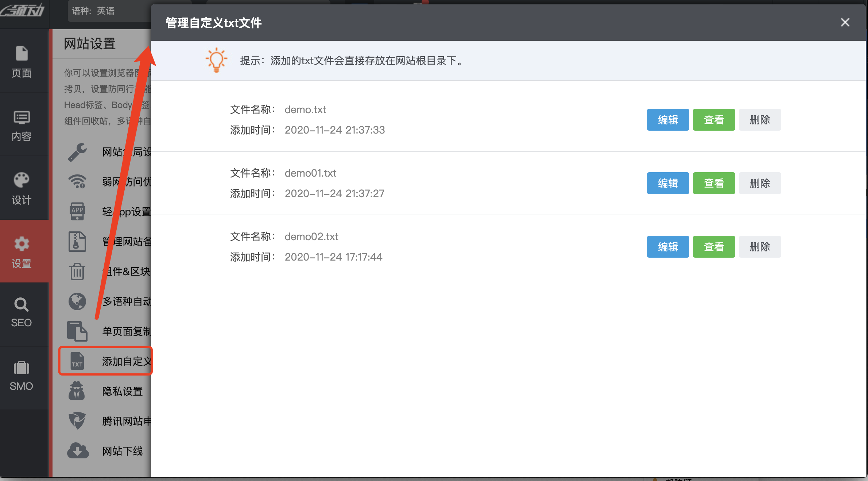Select the 弱网访问优化 Wi-Fi icon
The width and height of the screenshot is (868, 481).
[x=77, y=181]
